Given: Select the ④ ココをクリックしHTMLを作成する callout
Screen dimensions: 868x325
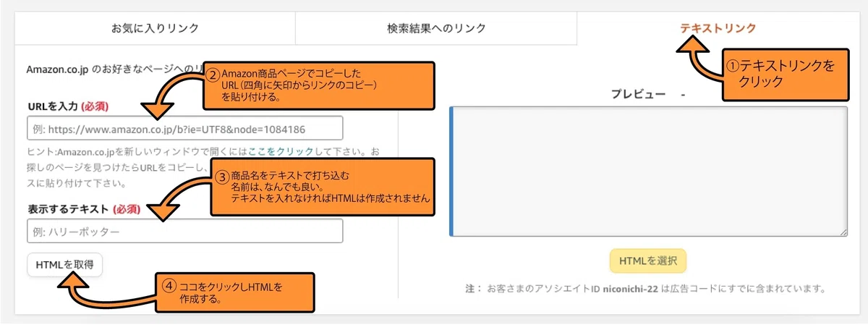Looking at the screenshot, I should point(235,292).
